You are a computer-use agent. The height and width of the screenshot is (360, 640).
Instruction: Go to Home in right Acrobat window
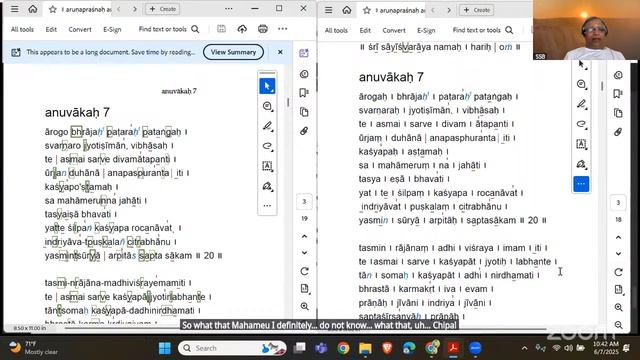(x=347, y=10)
